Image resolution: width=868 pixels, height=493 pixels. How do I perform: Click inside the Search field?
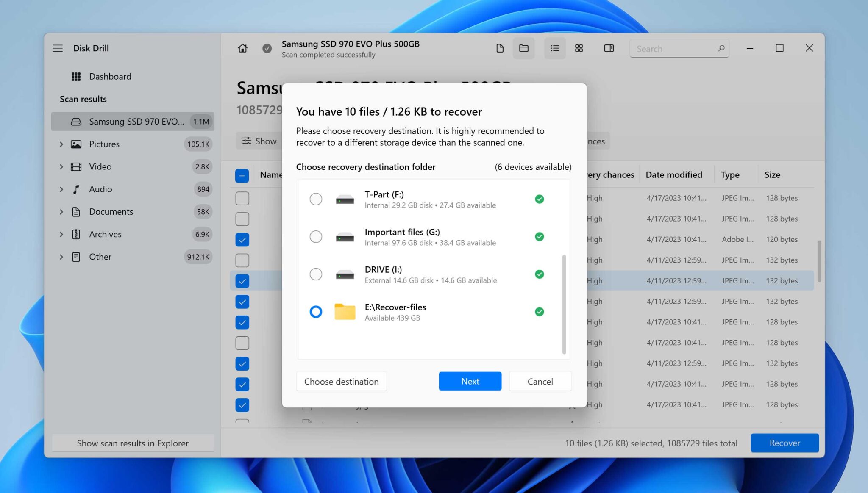pyautogui.click(x=670, y=49)
